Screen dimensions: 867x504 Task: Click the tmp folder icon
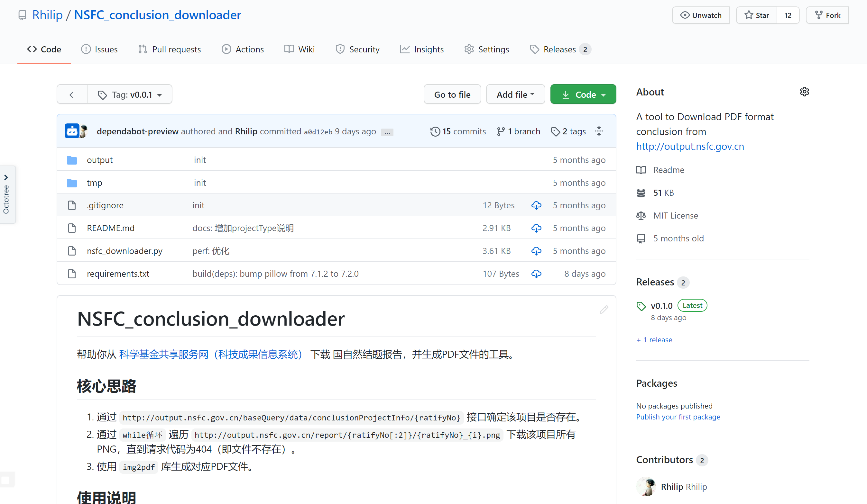click(72, 183)
